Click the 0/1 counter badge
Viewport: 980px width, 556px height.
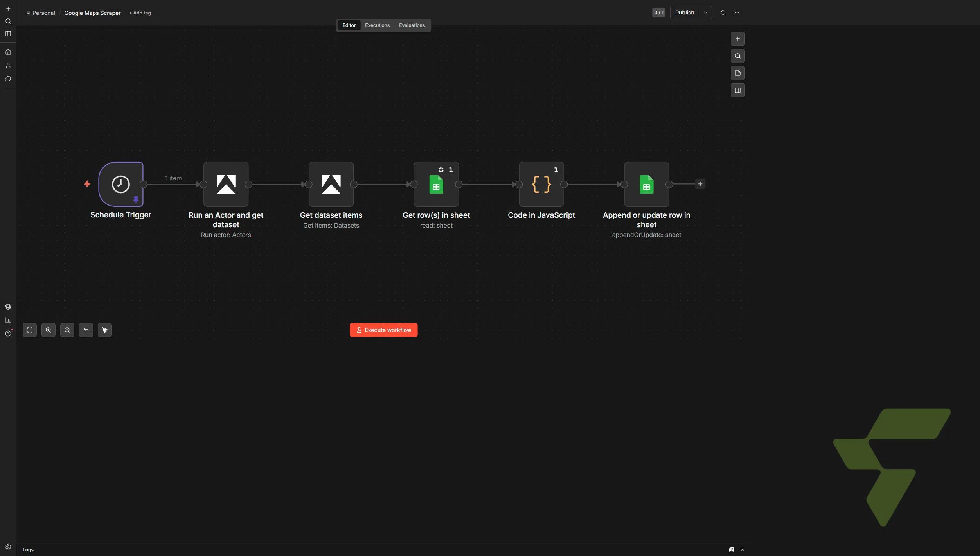(x=658, y=13)
